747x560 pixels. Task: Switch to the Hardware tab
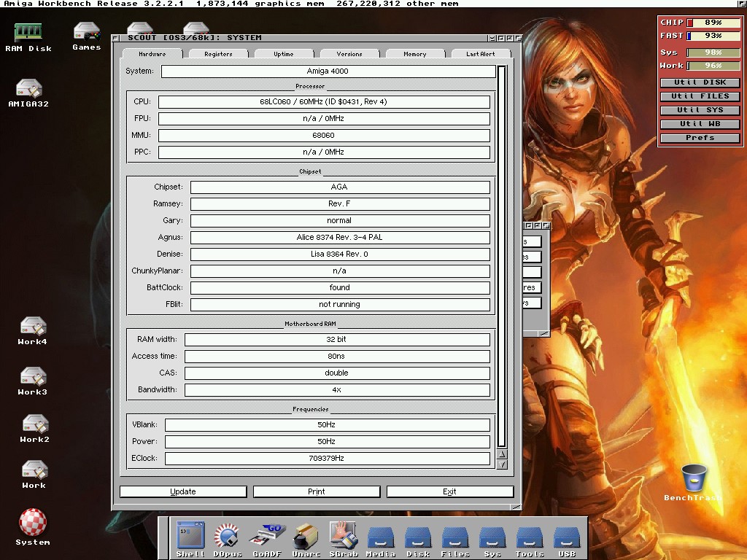click(152, 54)
